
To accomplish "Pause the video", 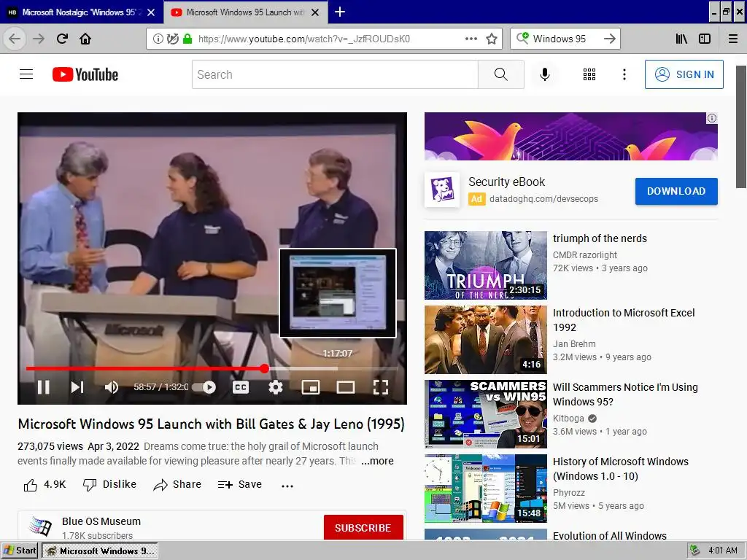I will point(43,387).
